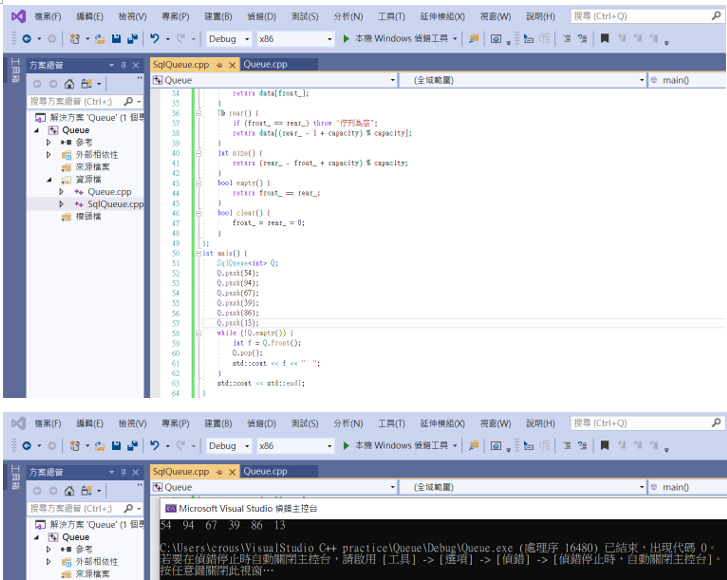Click New Project icon in upper window toolbar
Viewport: 727px width, 580px height.
pyautogui.click(x=75, y=39)
